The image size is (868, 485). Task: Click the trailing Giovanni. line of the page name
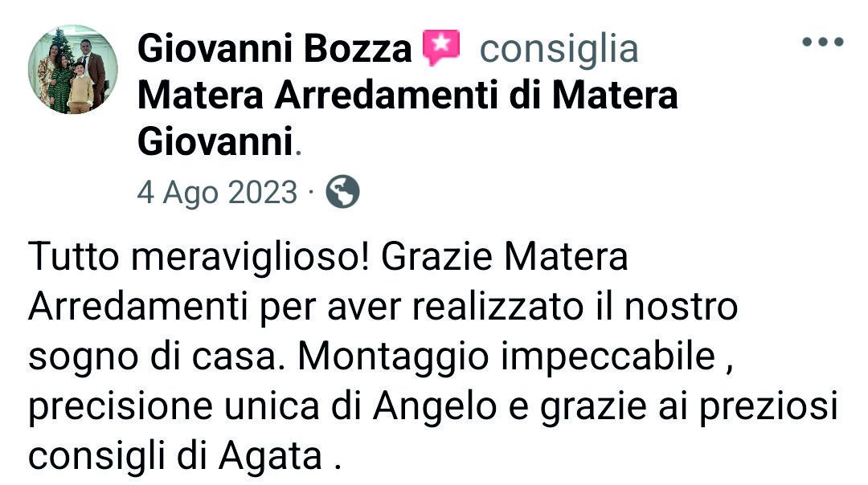pyautogui.click(x=219, y=142)
